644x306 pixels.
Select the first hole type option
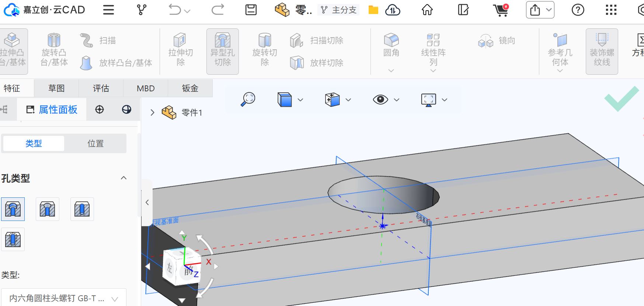(x=13, y=209)
